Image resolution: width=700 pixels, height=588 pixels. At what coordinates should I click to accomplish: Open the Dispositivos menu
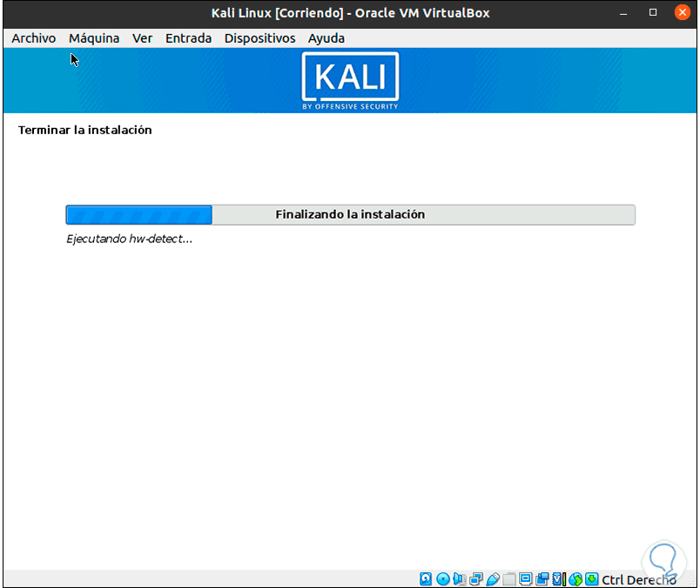[259, 38]
